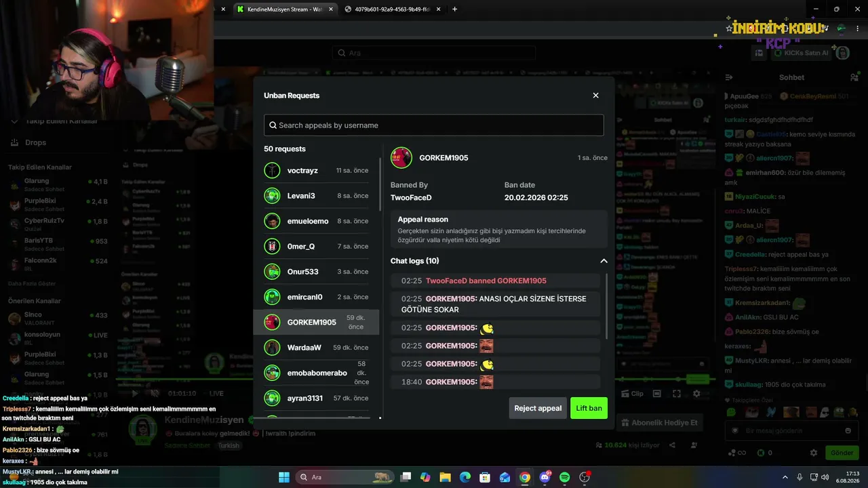
Task: Toggle fullscreen on the stream player
Action: coord(676,394)
